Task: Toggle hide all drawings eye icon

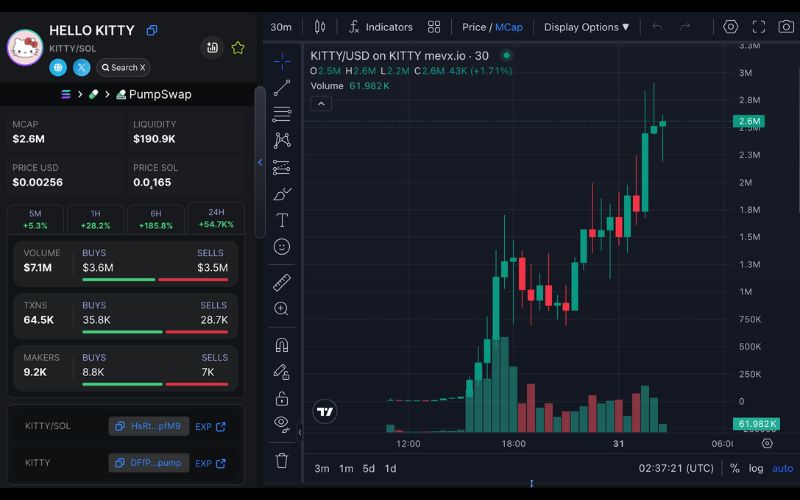Action: tap(282, 424)
